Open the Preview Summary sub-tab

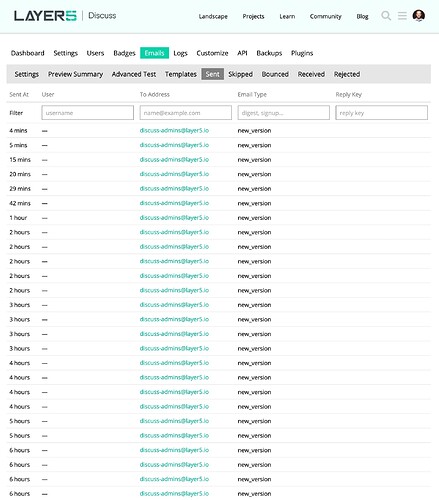(75, 74)
